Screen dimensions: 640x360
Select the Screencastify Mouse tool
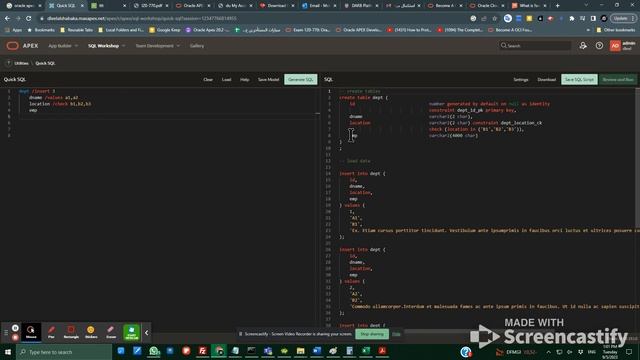(31, 332)
